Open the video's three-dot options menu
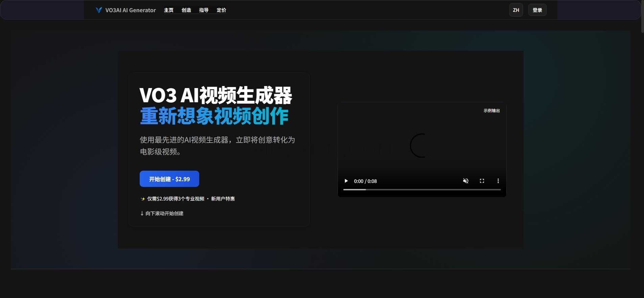 (x=498, y=181)
